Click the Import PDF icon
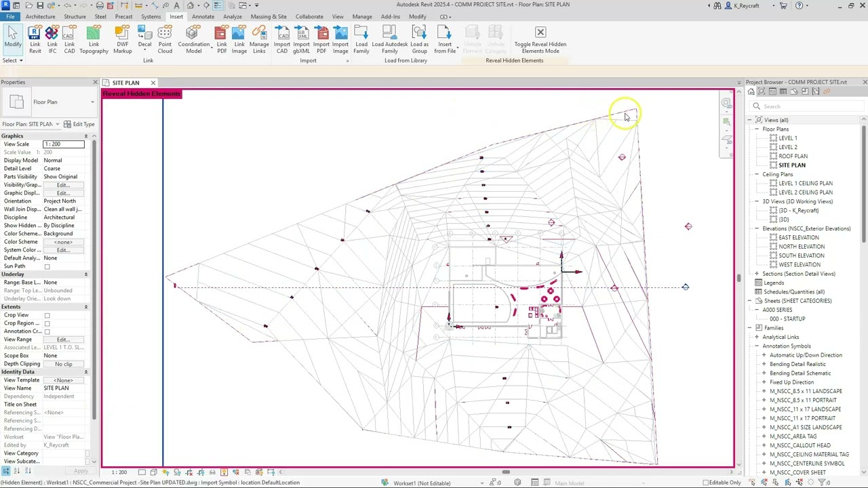The width and height of the screenshot is (868, 488). click(321, 39)
